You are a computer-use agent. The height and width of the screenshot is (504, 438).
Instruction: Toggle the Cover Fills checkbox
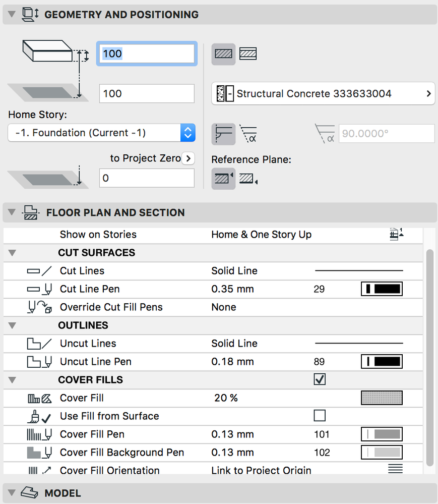pos(320,379)
